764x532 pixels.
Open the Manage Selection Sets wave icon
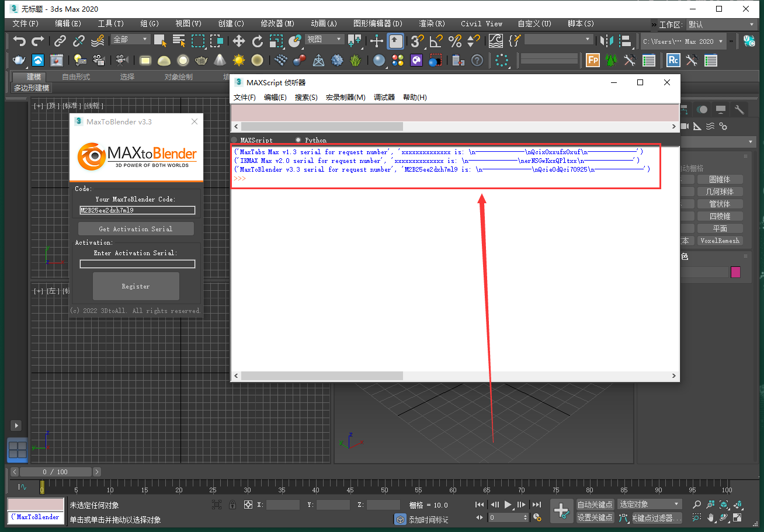click(495, 41)
